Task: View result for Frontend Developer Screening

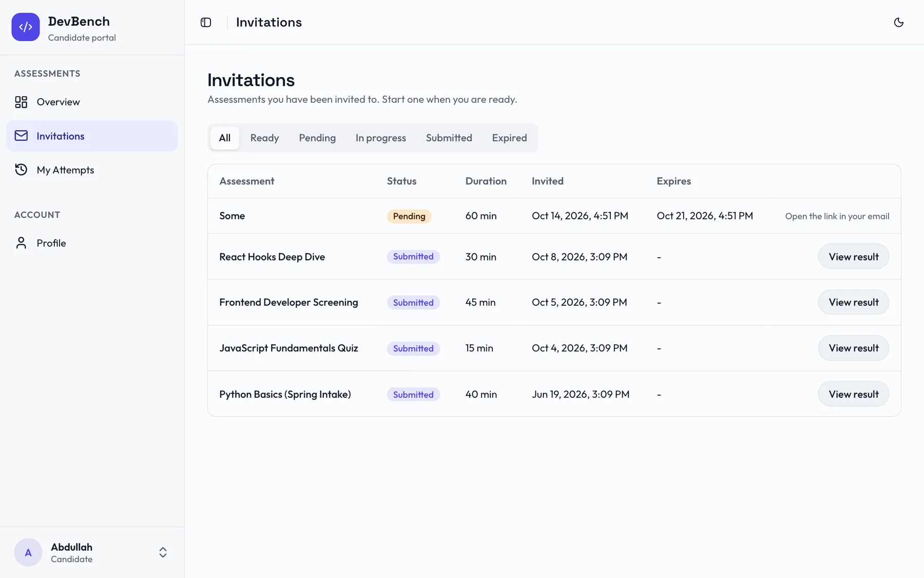Action: point(853,302)
